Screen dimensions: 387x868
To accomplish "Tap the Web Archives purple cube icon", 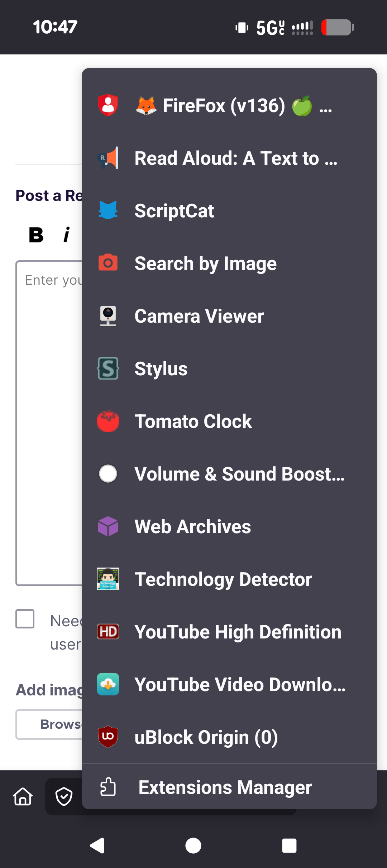I will [108, 526].
